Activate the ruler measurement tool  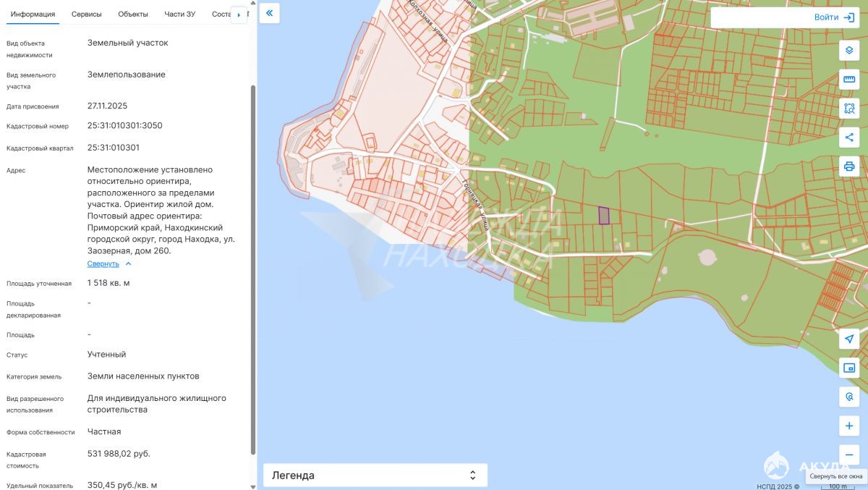(x=849, y=80)
